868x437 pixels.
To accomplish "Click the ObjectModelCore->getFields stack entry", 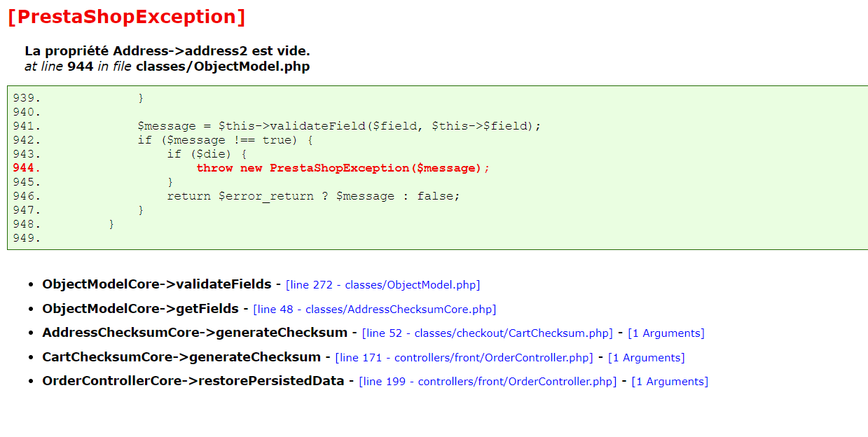I will click(x=140, y=309).
